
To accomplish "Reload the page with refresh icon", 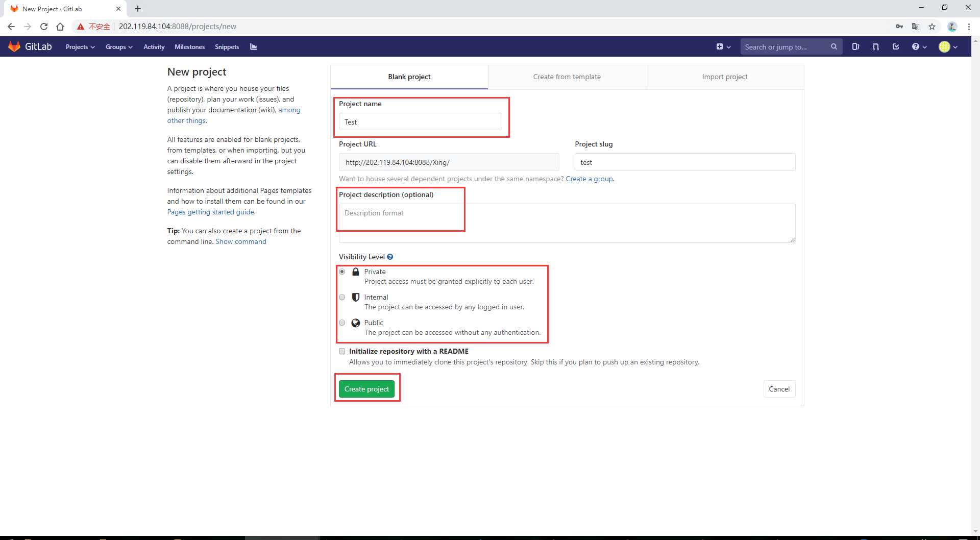I will (44, 27).
